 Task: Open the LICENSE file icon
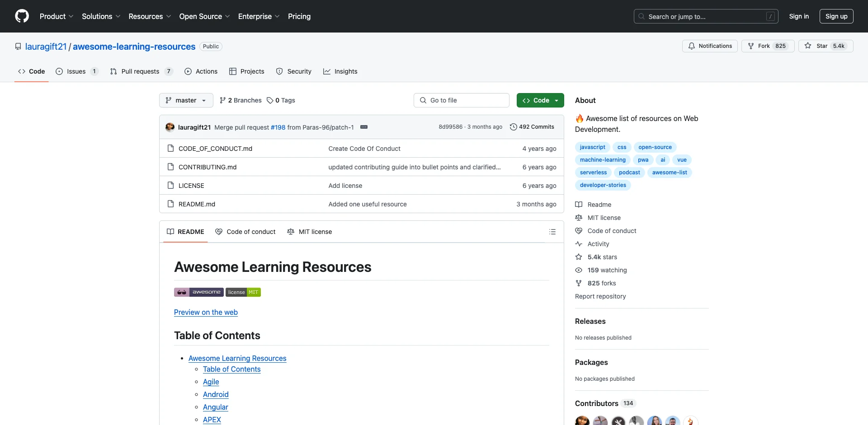(x=170, y=185)
